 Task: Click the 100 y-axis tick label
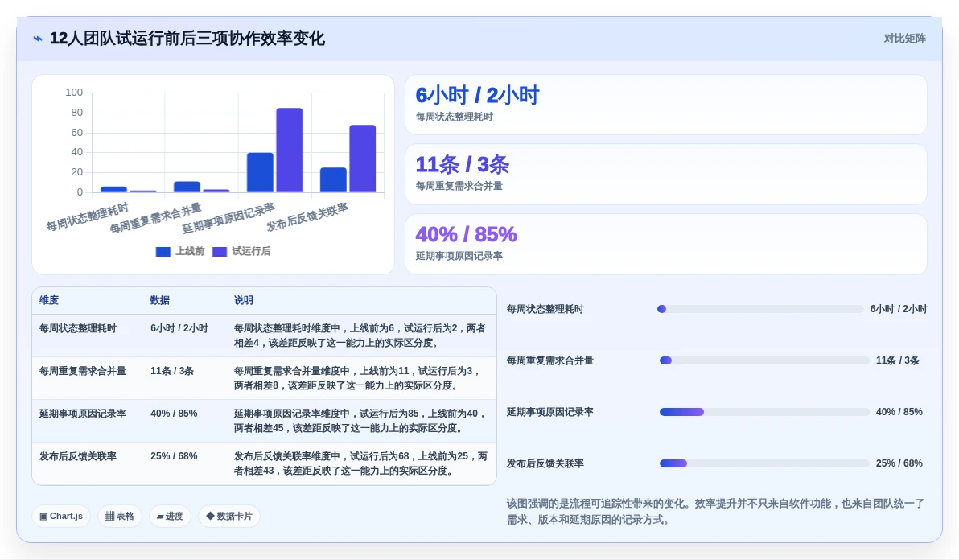74,93
